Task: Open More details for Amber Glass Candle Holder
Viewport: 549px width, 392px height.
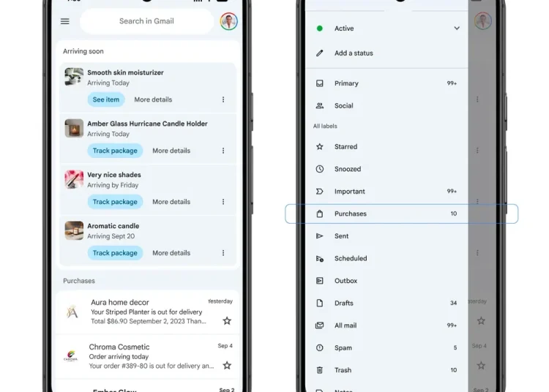Action: point(171,151)
